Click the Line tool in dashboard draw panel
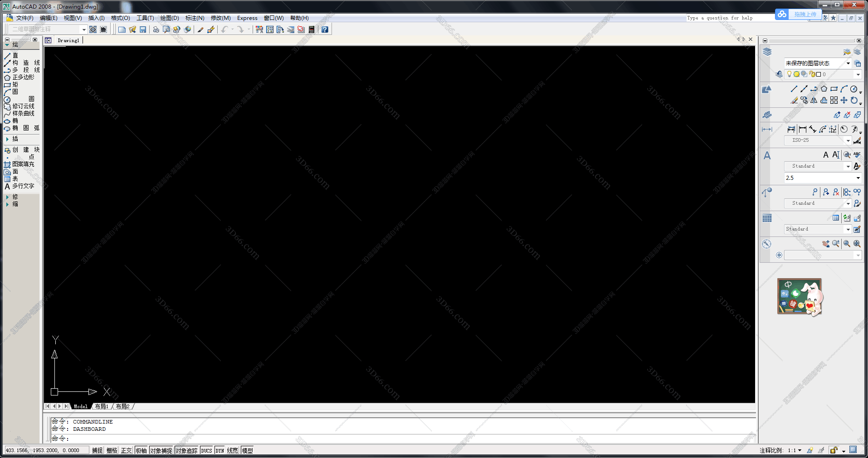Viewport: 868px width, 458px height. [x=794, y=89]
